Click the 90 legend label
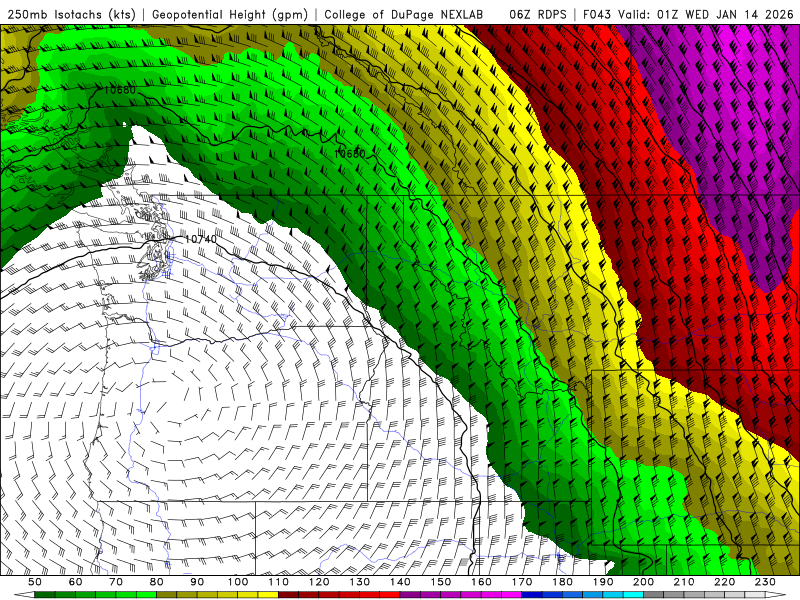This screenshot has height=600, width=800. point(197,582)
